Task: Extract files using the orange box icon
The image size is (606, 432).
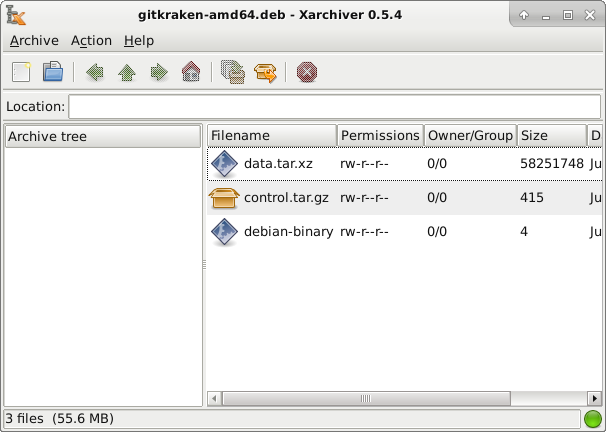Action: point(265,73)
